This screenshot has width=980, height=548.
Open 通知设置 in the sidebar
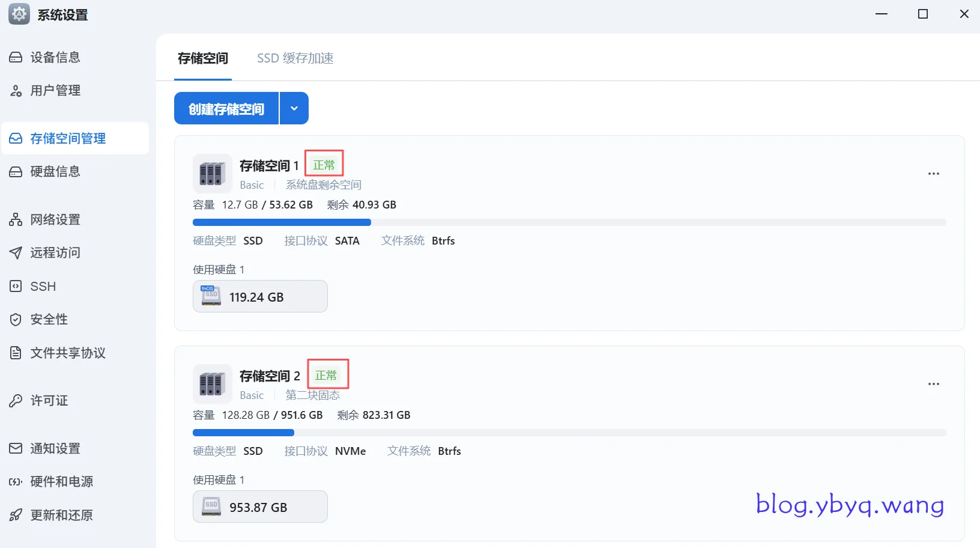55,449
